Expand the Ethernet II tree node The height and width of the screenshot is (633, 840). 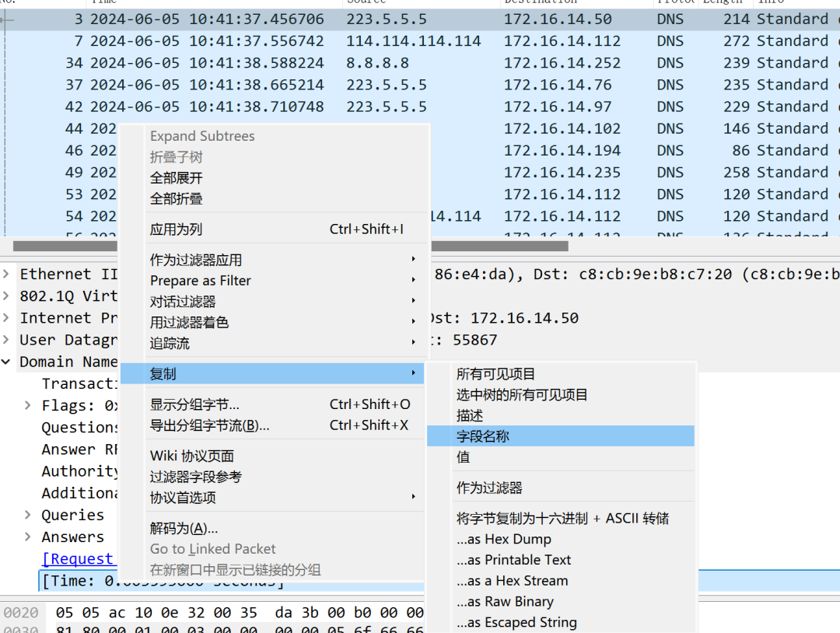7,275
